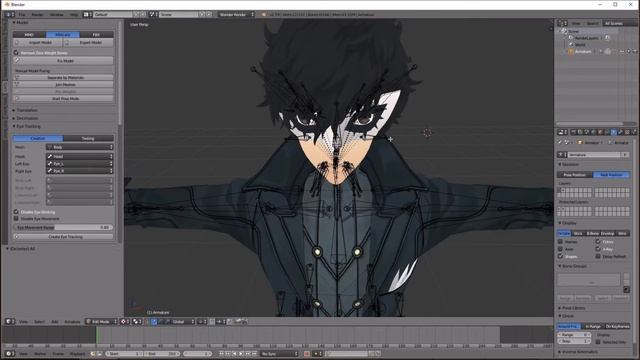Viewport: 640px width, 360px height.
Task: Adjust the Eye Movement Range slider
Action: click(63, 227)
